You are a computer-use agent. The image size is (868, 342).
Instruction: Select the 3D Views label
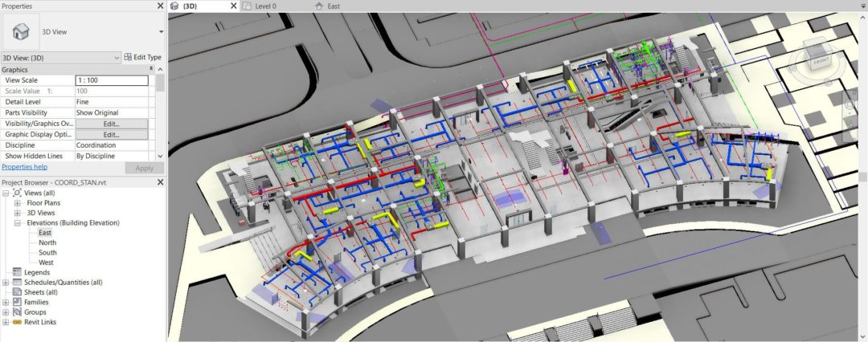(x=41, y=213)
